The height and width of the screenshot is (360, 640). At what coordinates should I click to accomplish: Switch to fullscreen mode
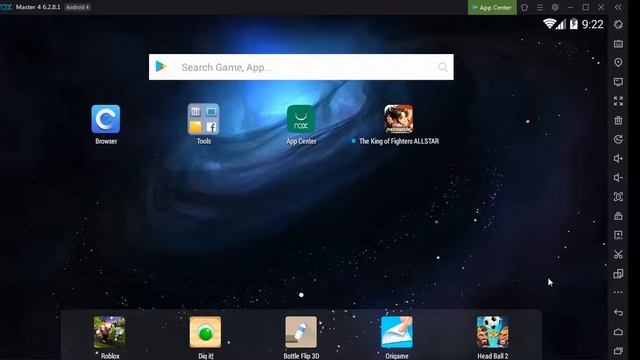(618, 101)
